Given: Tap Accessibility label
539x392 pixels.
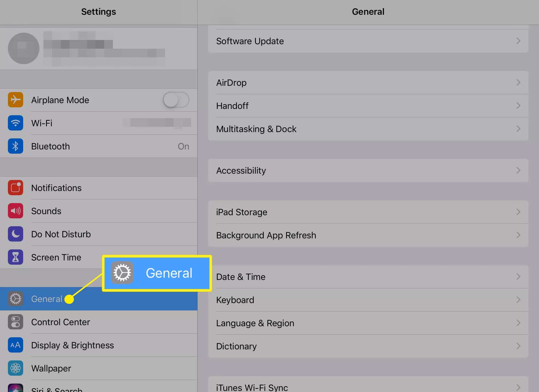Looking at the screenshot, I should pyautogui.click(x=241, y=170).
